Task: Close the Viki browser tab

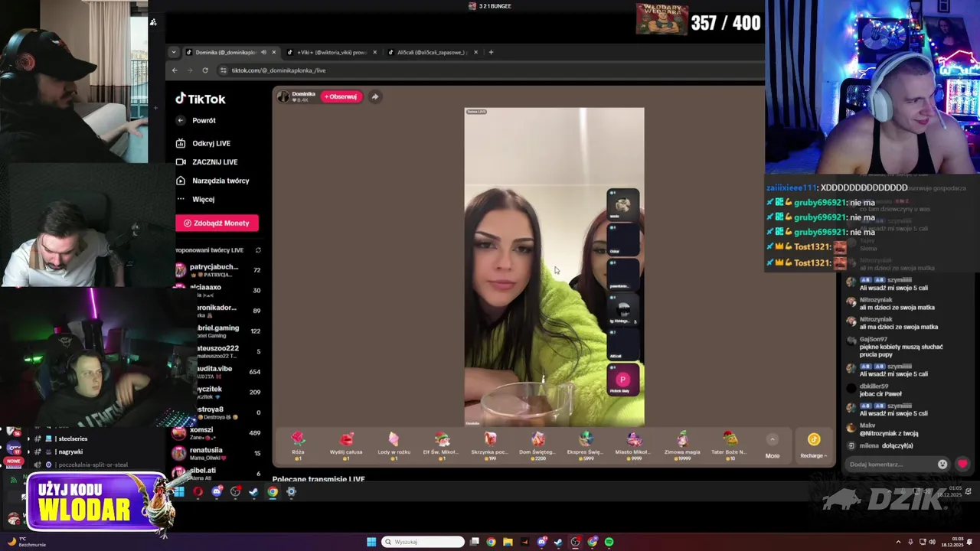Action: pos(374,52)
